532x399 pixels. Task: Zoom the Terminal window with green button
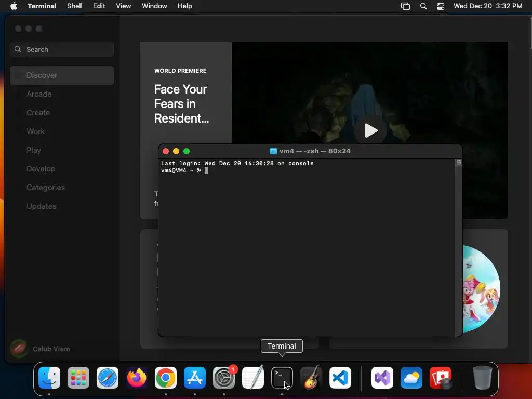[187, 151]
